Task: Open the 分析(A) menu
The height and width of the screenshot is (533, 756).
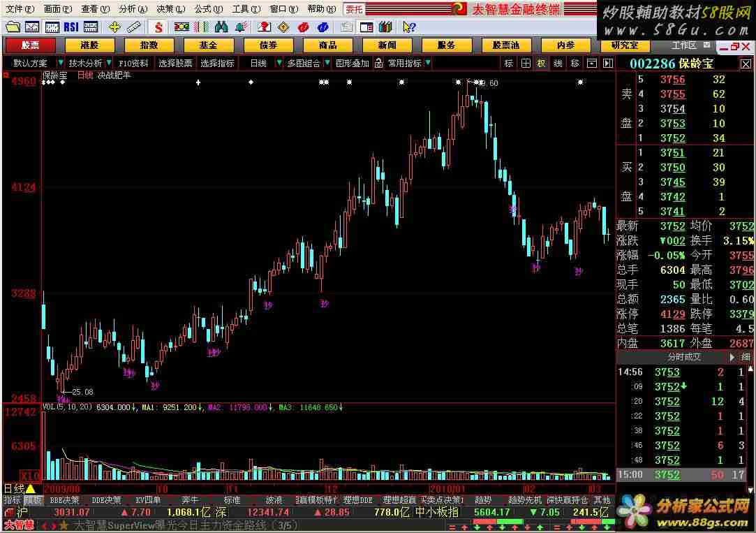Action: point(133,8)
